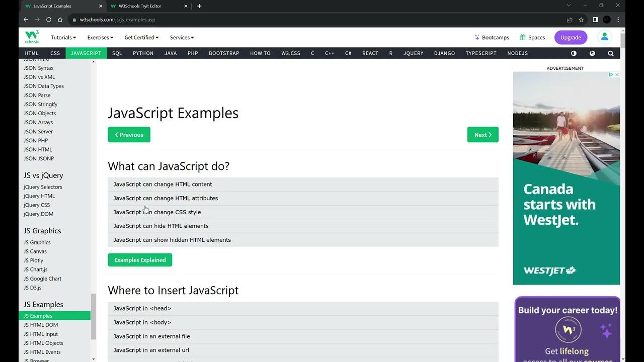Select PYTHON in the top navigation bar
This screenshot has width=644, height=362.
coord(143,53)
